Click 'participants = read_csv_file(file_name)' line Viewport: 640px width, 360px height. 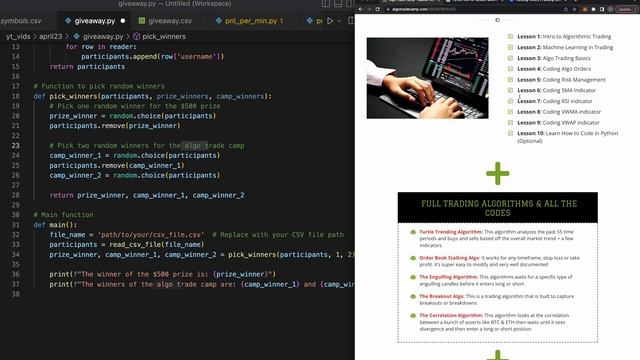127,244
